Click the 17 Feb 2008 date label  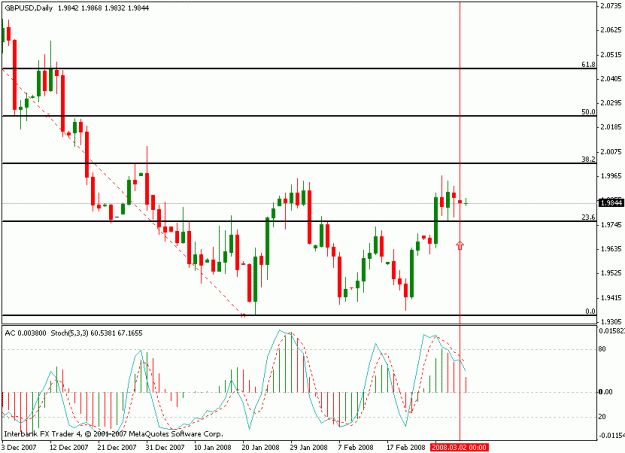click(406, 447)
